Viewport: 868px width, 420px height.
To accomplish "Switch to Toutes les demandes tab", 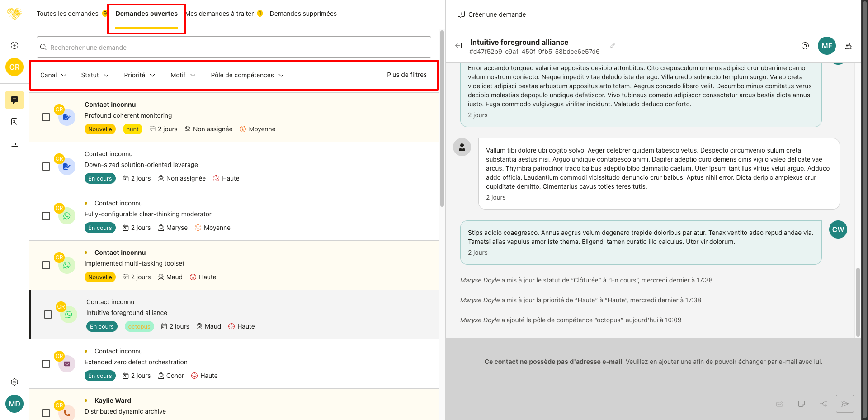I will tap(67, 14).
